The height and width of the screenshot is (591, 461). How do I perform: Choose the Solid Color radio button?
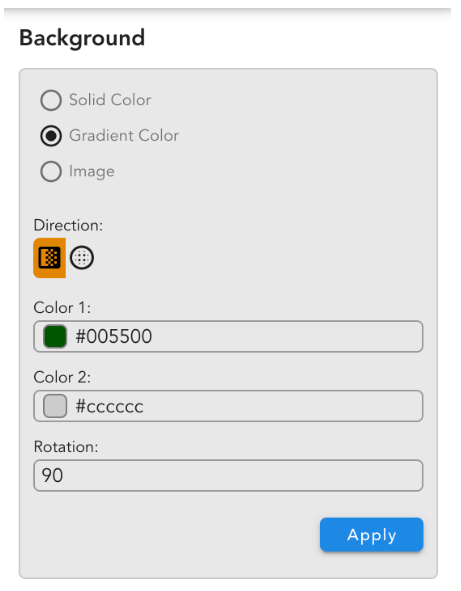(x=51, y=100)
